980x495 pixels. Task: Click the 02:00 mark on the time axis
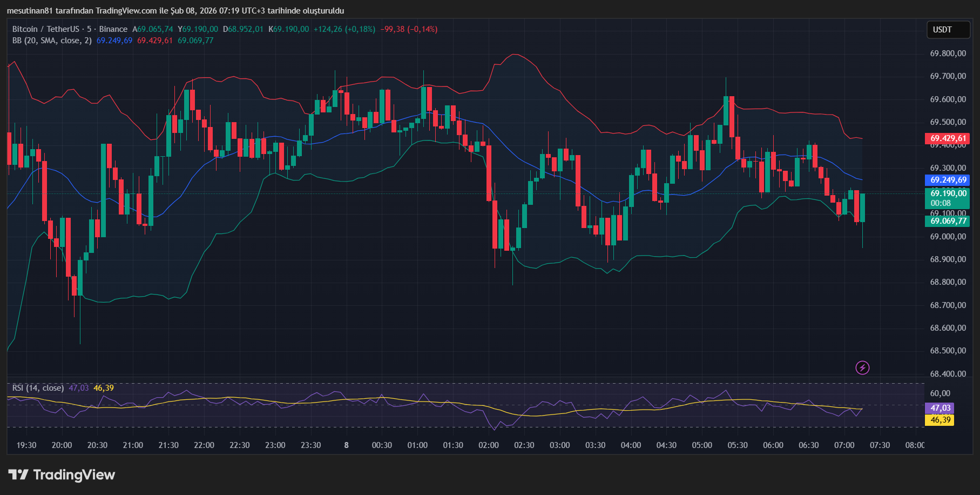[x=489, y=445]
